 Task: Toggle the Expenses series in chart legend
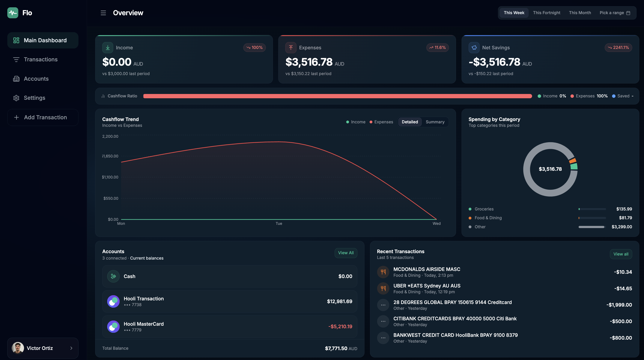(381, 122)
